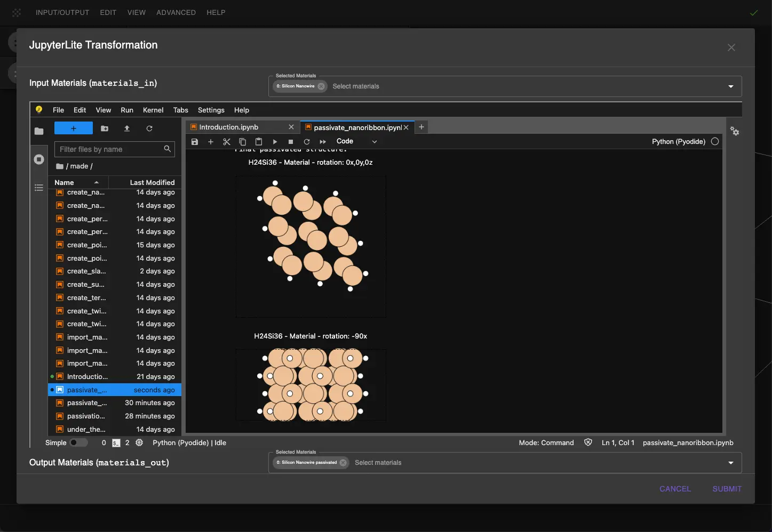Toggle Simple interface mode switch
The width and height of the screenshot is (772, 532).
(x=78, y=442)
